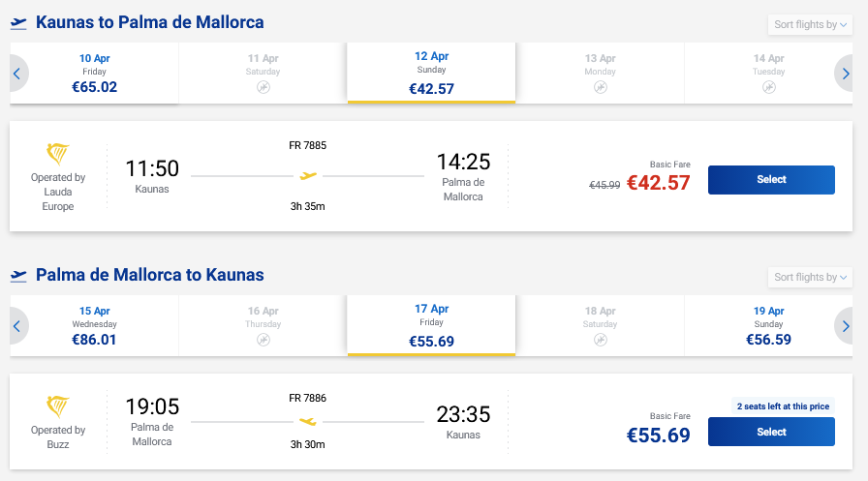This screenshot has height=481, width=868.
Task: Click the no-flight icon under 16 Apr Thursday
Action: pos(263,341)
